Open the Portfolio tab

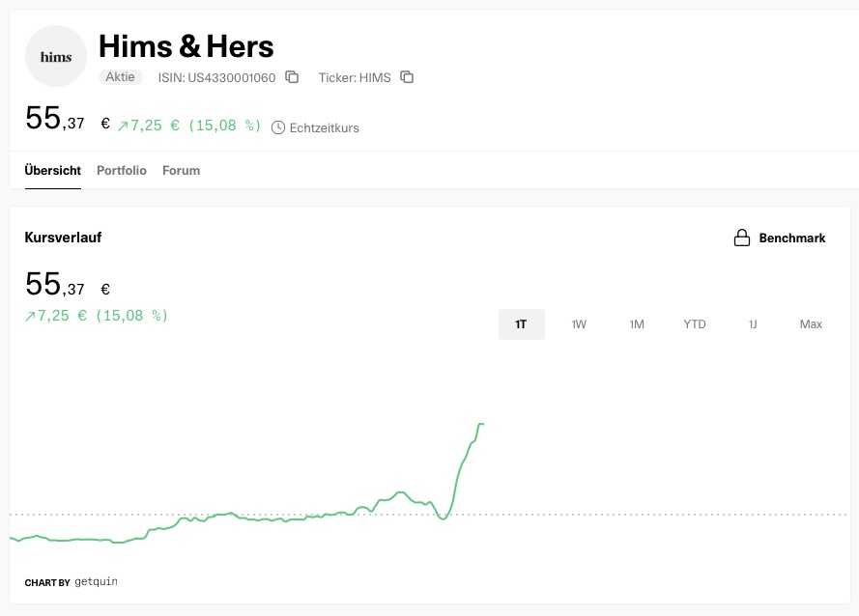(122, 171)
